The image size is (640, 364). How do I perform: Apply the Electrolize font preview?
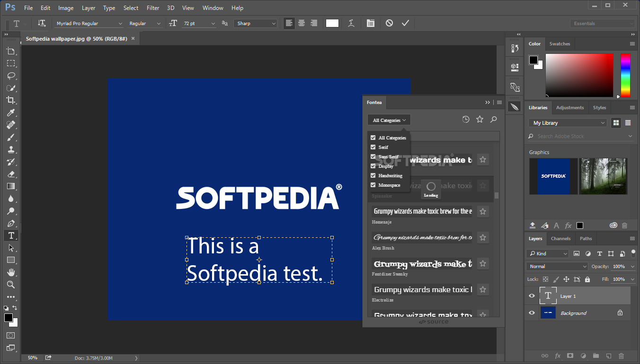click(x=422, y=289)
